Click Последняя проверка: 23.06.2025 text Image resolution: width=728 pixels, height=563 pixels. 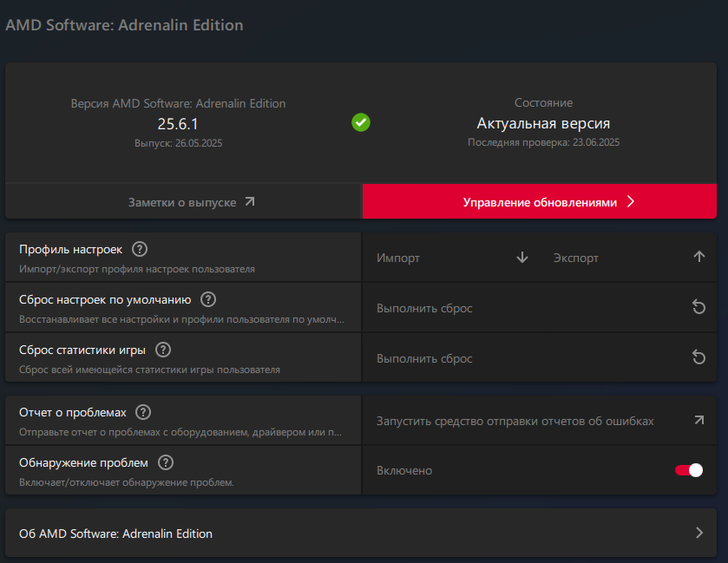[x=543, y=142]
